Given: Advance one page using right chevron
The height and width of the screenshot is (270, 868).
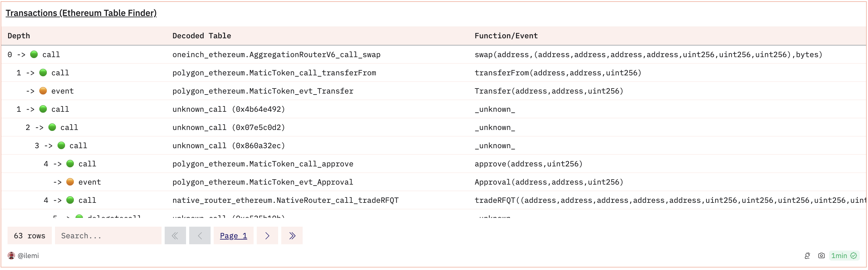Looking at the screenshot, I should 267,236.
